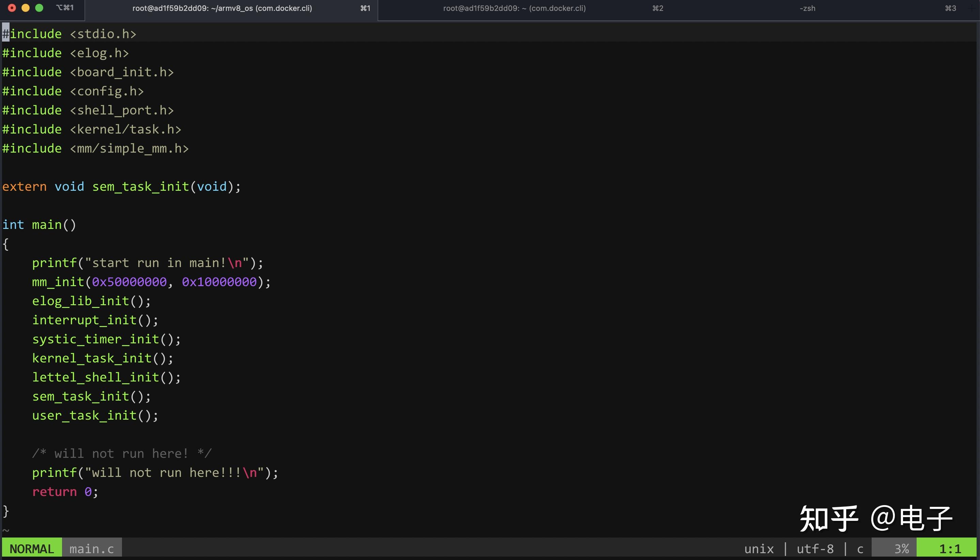This screenshot has width=980, height=560.
Task: Select the second root@ad1f59bd2dd09 terminal tab
Action: tap(514, 8)
